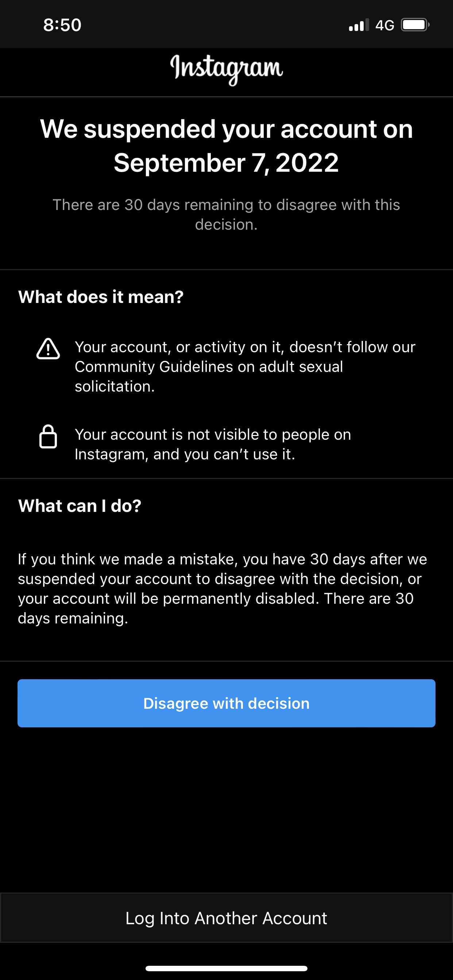Image resolution: width=453 pixels, height=980 pixels.
Task: Tap the padlock icon
Action: (48, 437)
